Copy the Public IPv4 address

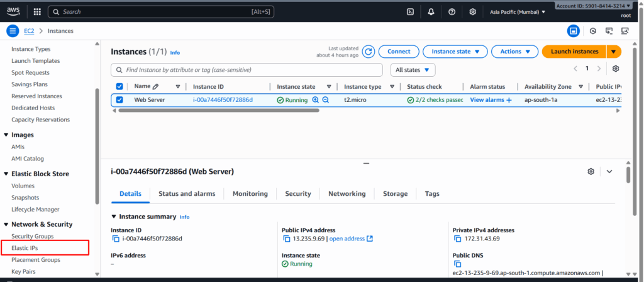point(287,239)
